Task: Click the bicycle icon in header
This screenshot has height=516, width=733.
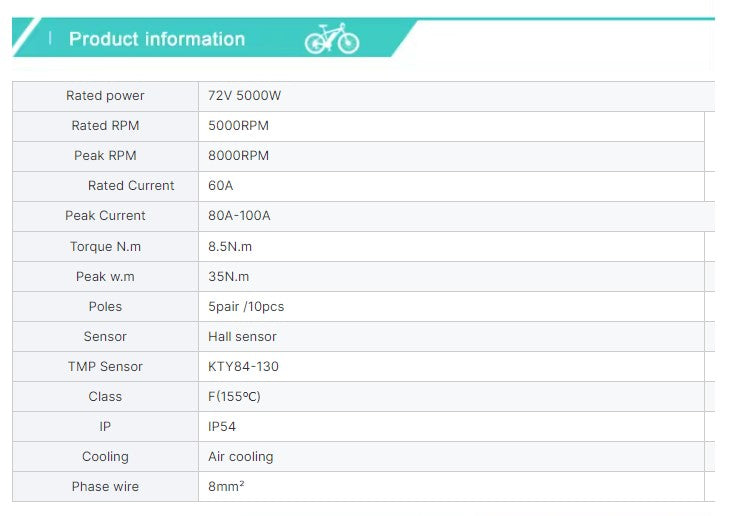Action: 331,39
